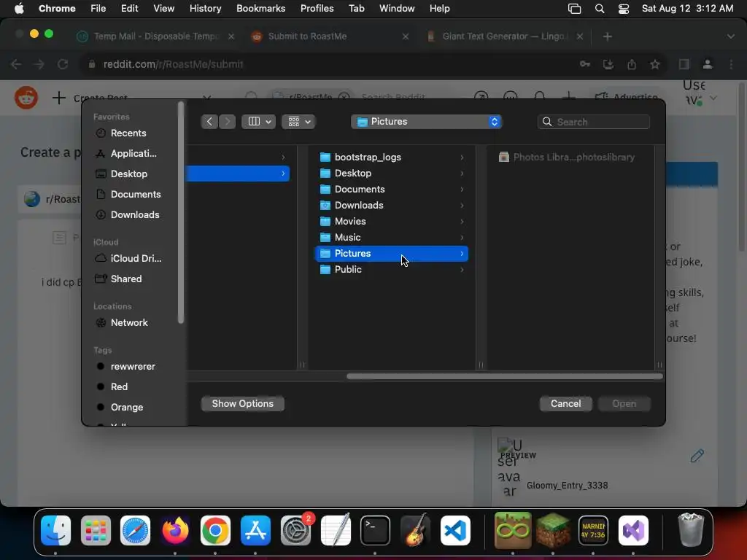Viewport: 747px width, 560px height.
Task: Bookmark this page with the star icon
Action: [x=655, y=64]
